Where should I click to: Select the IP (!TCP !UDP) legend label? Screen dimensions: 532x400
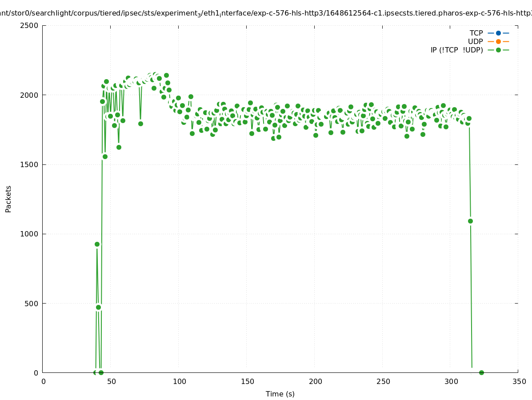pyautogui.click(x=456, y=50)
